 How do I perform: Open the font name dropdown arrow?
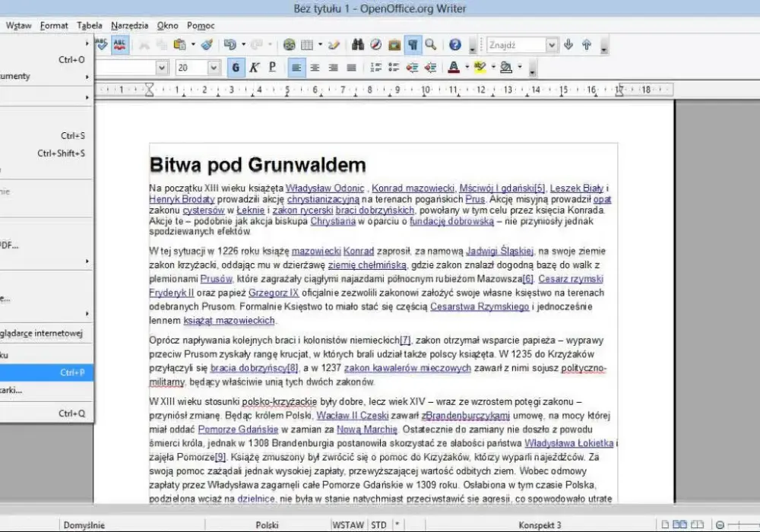(162, 68)
